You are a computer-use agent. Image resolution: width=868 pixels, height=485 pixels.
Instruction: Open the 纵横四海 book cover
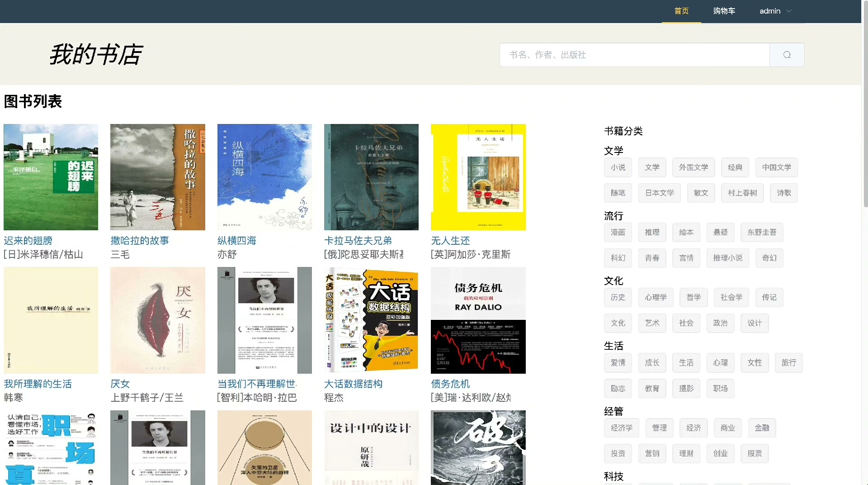pyautogui.click(x=264, y=177)
